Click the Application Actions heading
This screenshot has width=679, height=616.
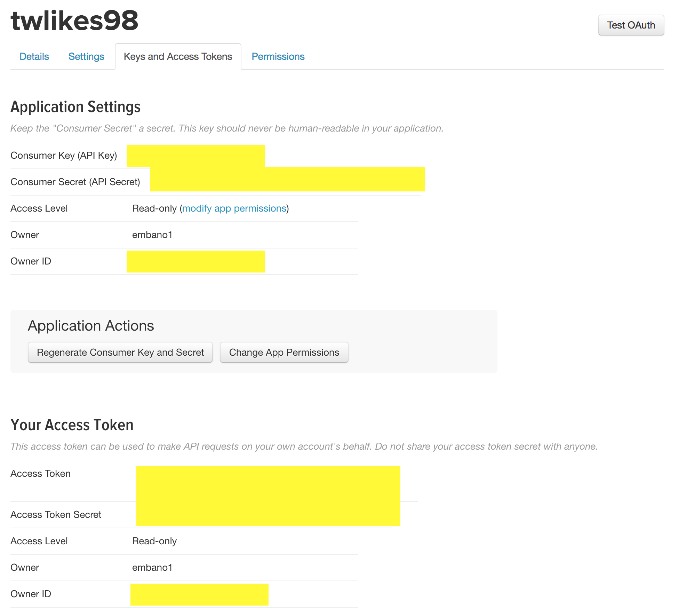91,326
